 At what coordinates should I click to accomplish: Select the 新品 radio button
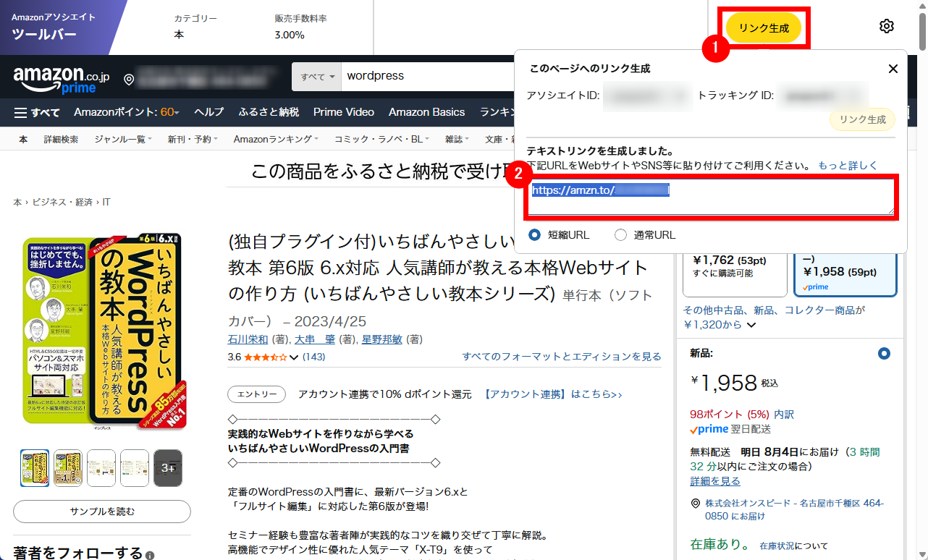click(x=883, y=354)
